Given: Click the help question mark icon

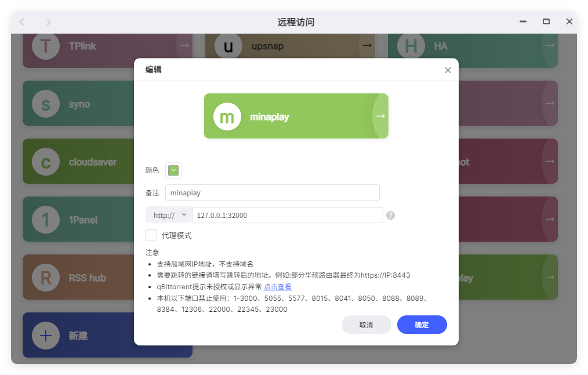Looking at the screenshot, I should coord(390,215).
